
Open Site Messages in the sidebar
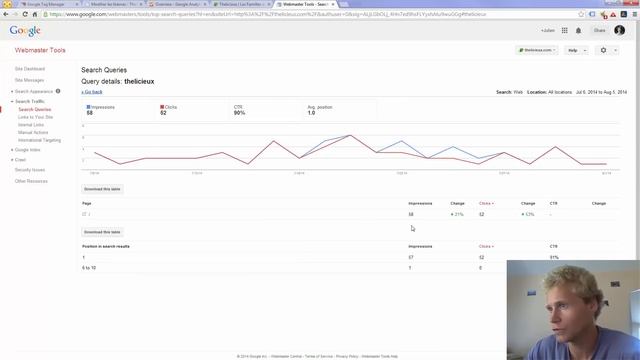pos(29,80)
